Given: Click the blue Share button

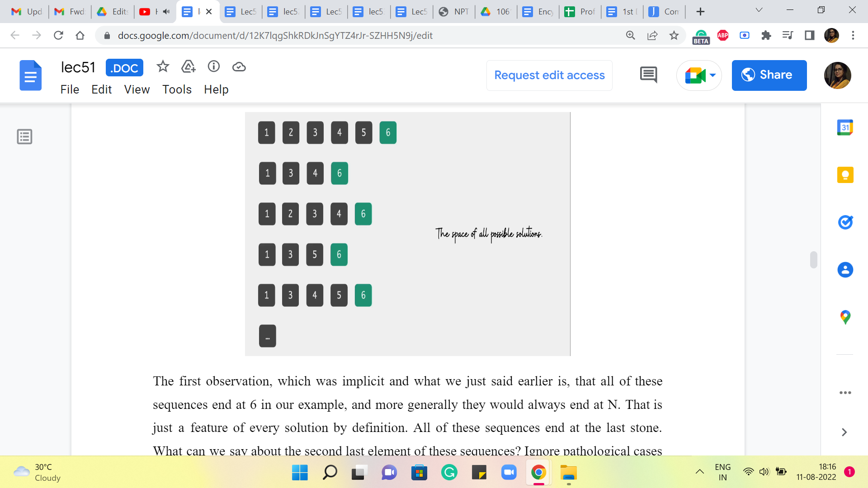Looking at the screenshot, I should (x=769, y=75).
